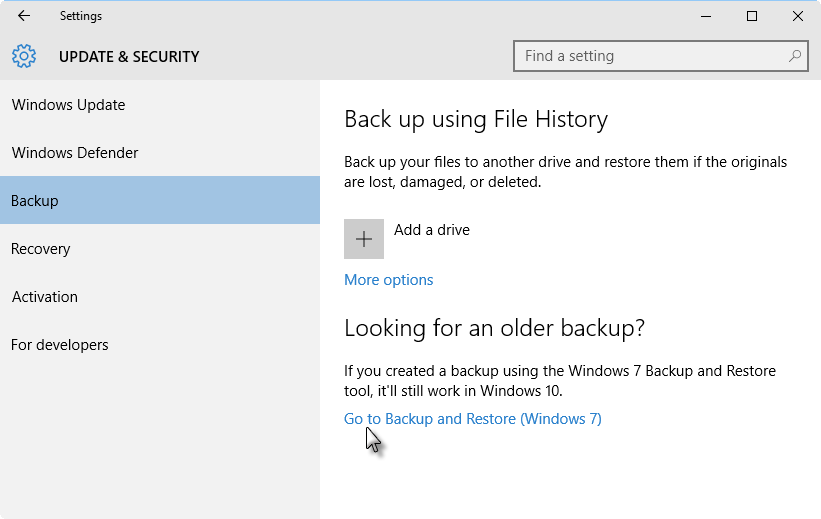This screenshot has width=821, height=519.
Task: Open the For developers section
Action: coord(60,345)
